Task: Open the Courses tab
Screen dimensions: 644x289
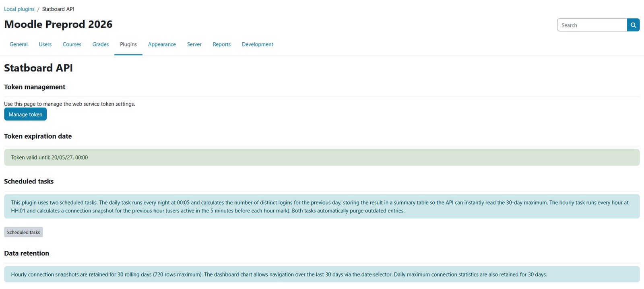Action: [x=72, y=44]
